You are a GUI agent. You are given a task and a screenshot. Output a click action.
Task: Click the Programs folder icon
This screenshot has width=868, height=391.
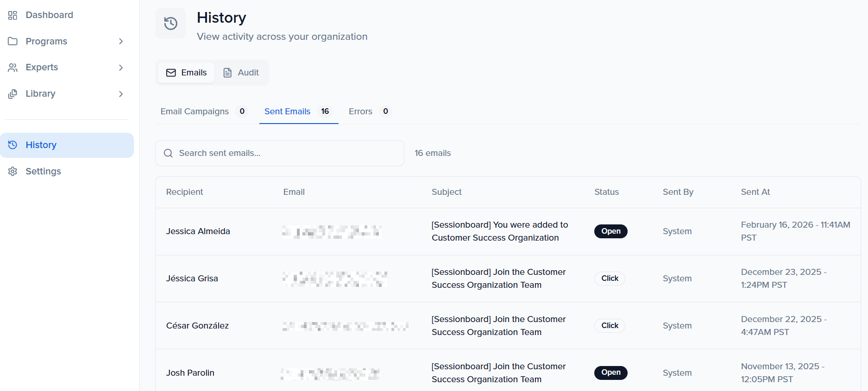point(13,41)
